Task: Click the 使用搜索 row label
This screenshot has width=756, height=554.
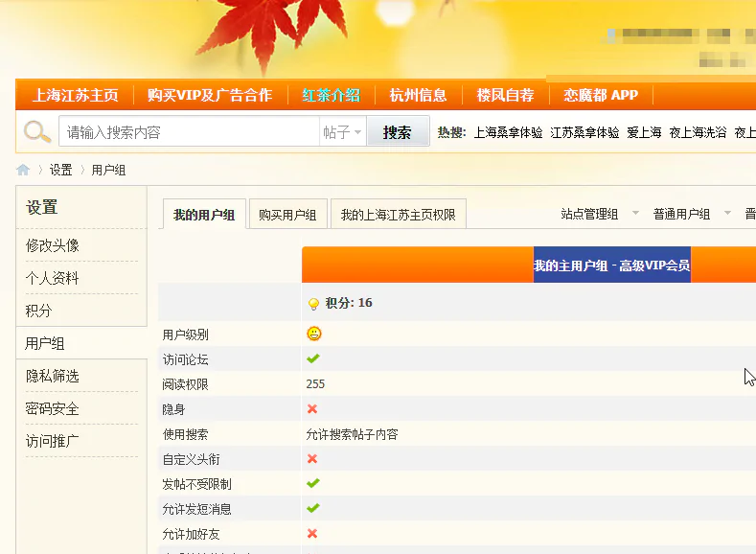Action: click(x=185, y=434)
